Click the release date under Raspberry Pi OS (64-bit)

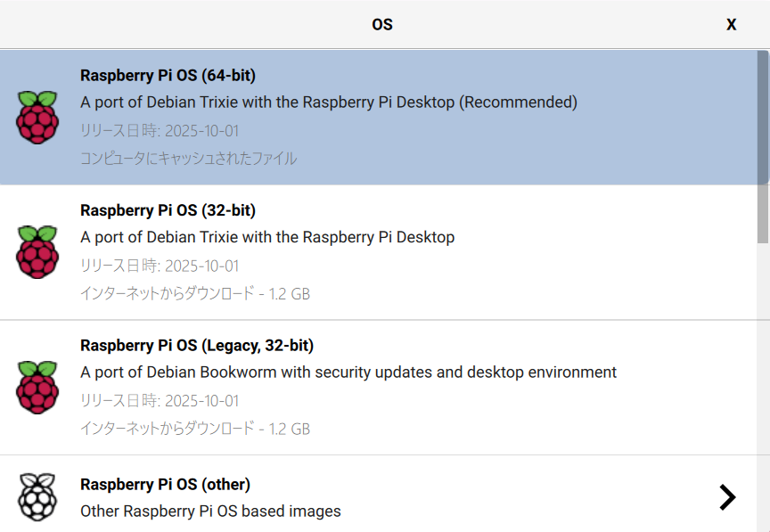point(160,131)
